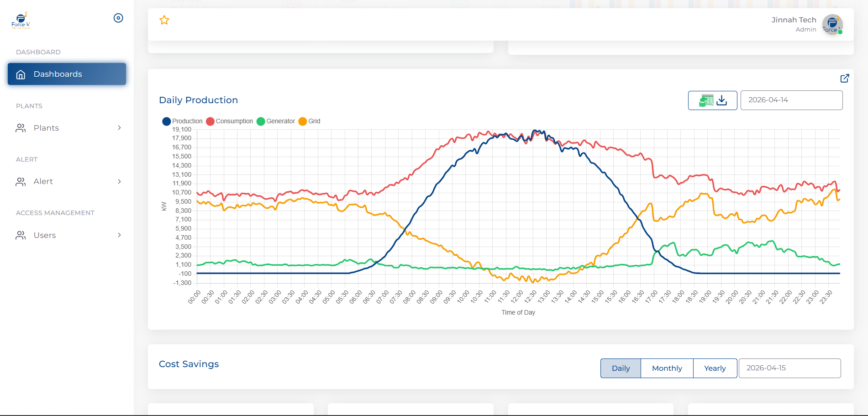This screenshot has width=868, height=416.
Task: Click the favorite star icon
Action: point(164,20)
